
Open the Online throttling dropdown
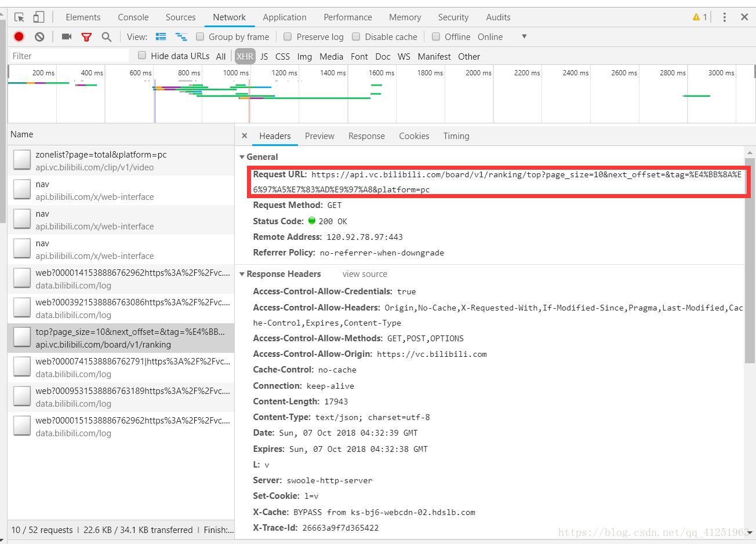point(502,36)
